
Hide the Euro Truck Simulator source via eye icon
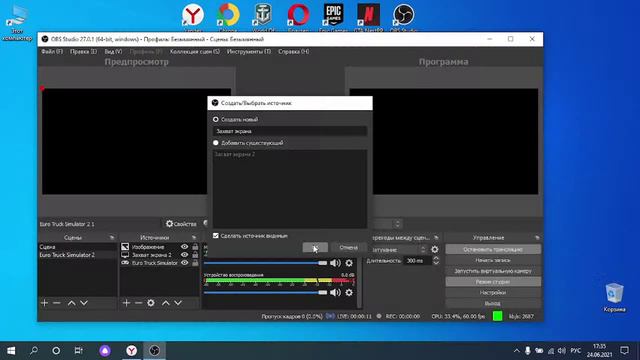184,263
